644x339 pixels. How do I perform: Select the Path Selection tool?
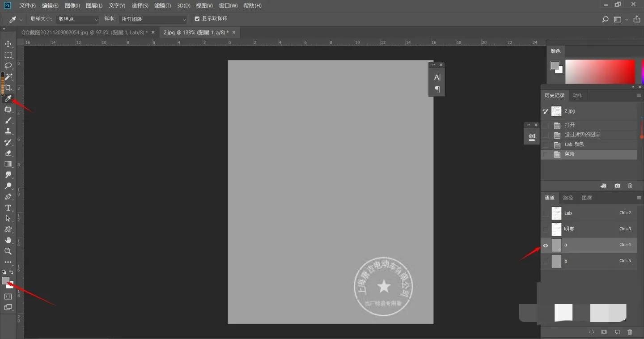point(8,219)
